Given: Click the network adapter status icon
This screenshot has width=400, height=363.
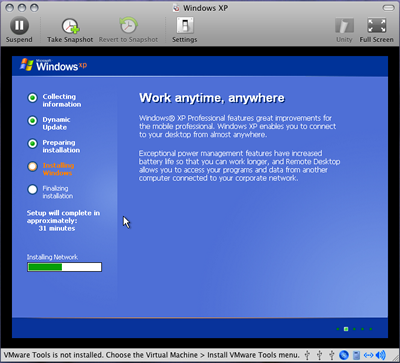Looking at the screenshot, I should click(x=368, y=355).
